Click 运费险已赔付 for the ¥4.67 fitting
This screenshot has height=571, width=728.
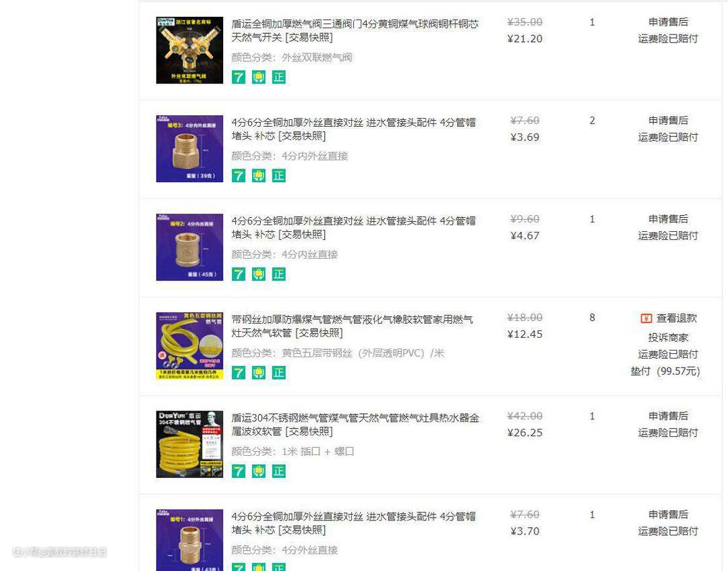(668, 236)
